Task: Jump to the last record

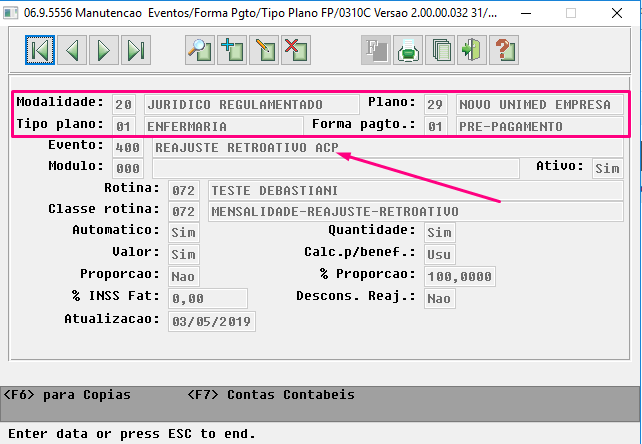Action: point(136,50)
